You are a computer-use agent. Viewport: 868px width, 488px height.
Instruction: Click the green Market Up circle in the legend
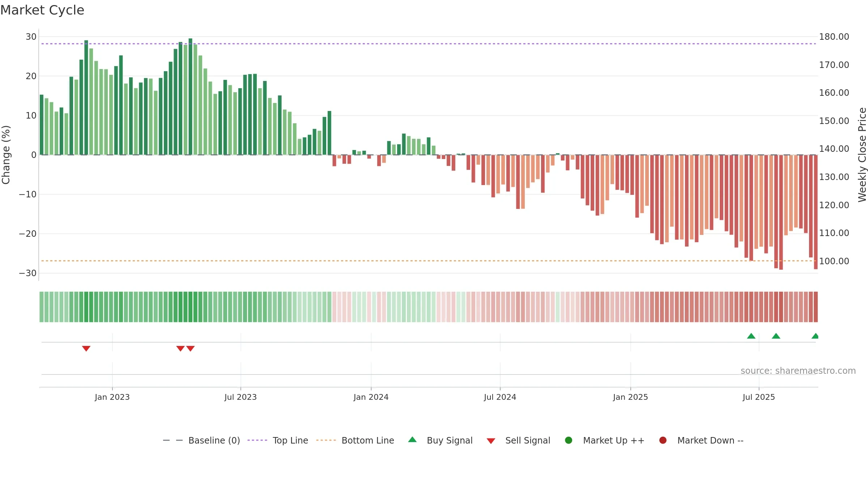(x=569, y=440)
